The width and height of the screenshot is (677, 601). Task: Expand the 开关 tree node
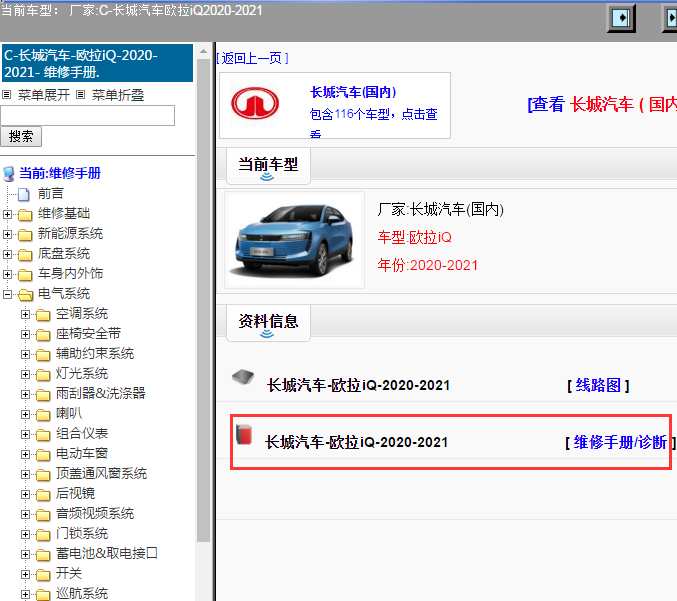tap(25, 574)
